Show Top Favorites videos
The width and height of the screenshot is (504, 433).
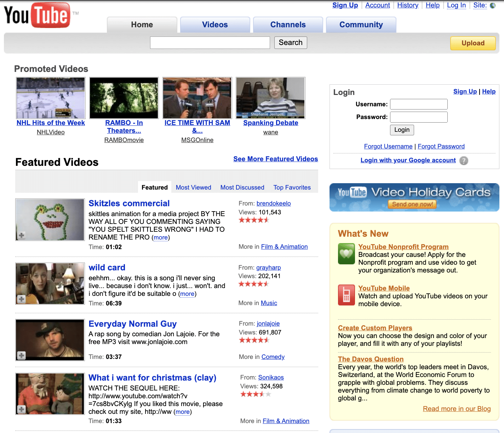[292, 187]
